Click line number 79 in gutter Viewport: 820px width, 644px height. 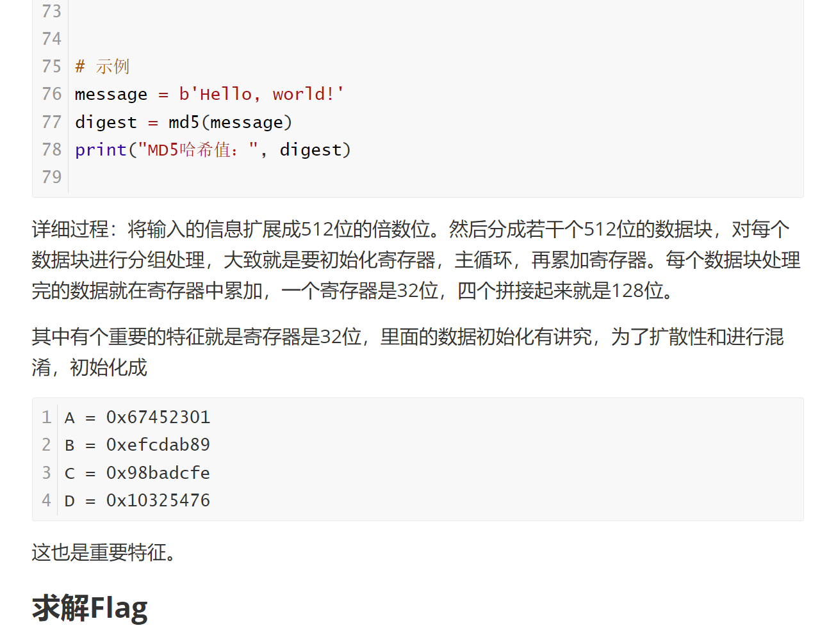[51, 177]
